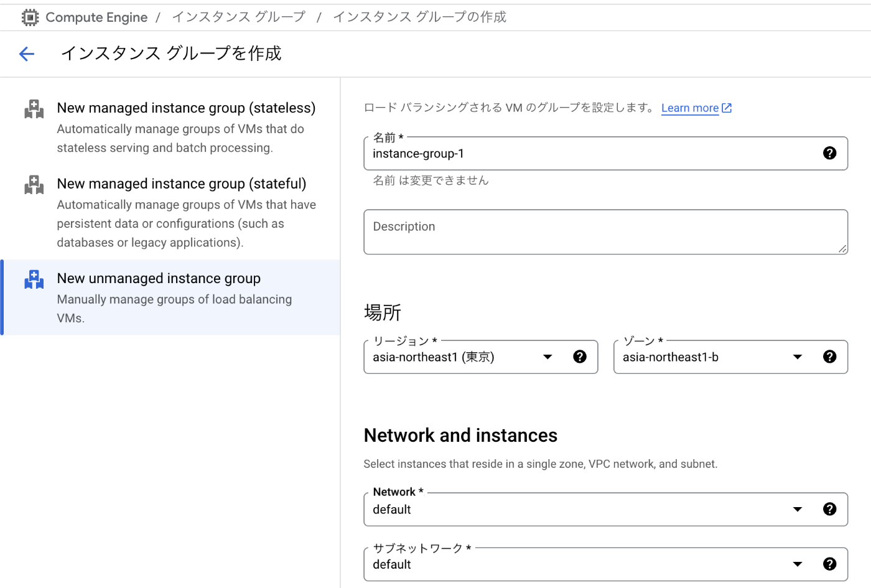This screenshot has width=871, height=588.
Task: Go back using the blue arrow icon
Action: [x=27, y=54]
